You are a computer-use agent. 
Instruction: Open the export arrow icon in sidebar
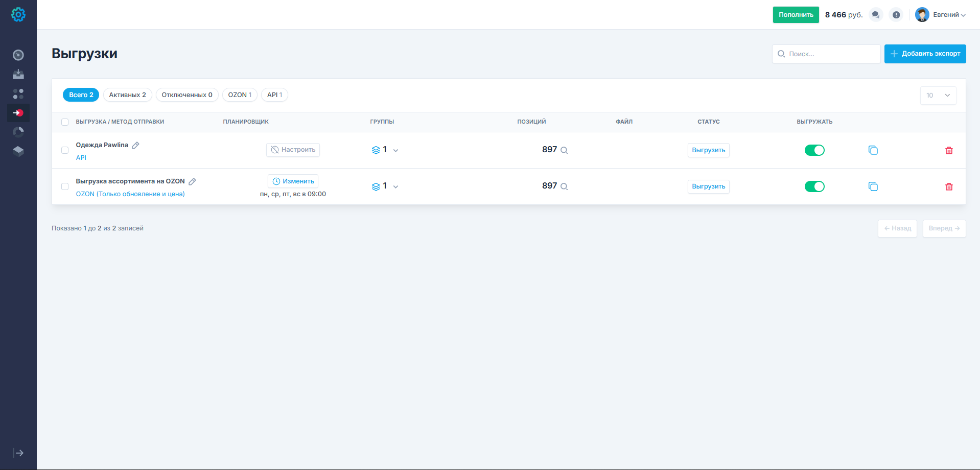[x=18, y=113]
